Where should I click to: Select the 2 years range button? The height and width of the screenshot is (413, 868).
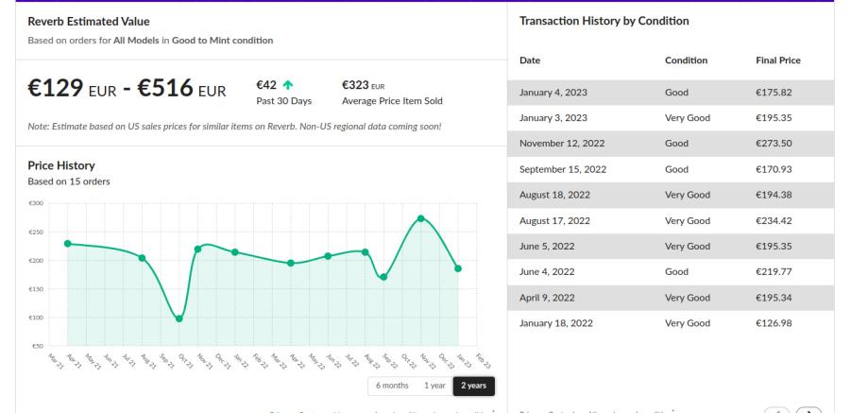point(474,386)
